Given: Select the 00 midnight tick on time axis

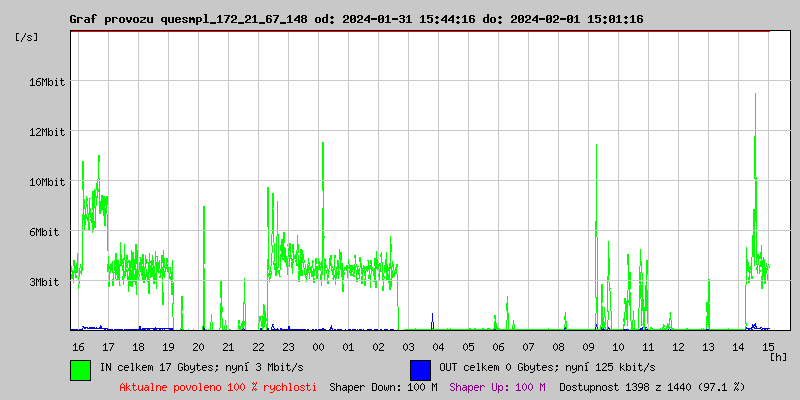Looking at the screenshot, I should pos(318,347).
